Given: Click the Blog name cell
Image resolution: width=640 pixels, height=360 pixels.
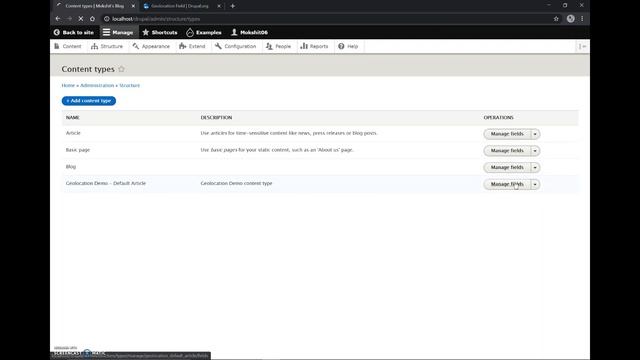Looking at the screenshot, I should coord(71,167).
